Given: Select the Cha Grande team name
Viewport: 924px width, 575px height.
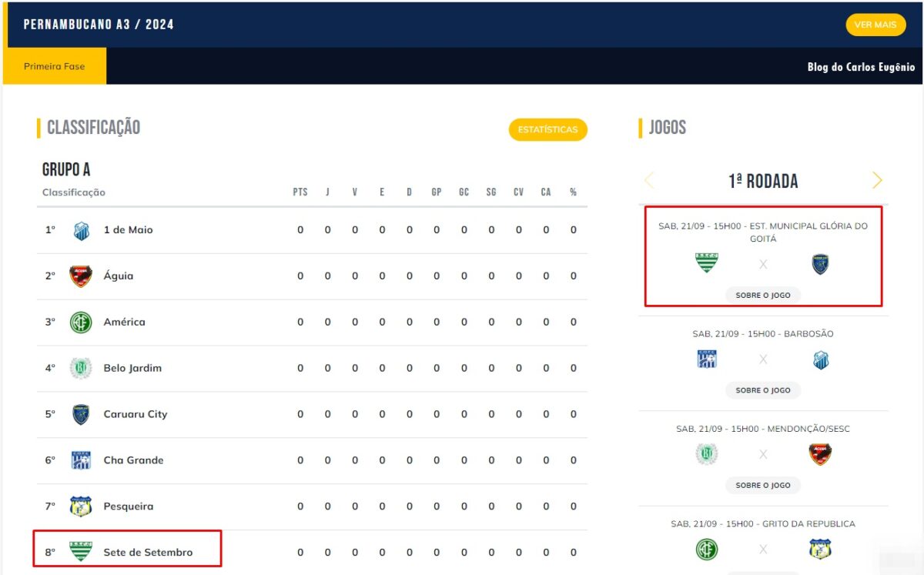Looking at the screenshot, I should point(133,460).
